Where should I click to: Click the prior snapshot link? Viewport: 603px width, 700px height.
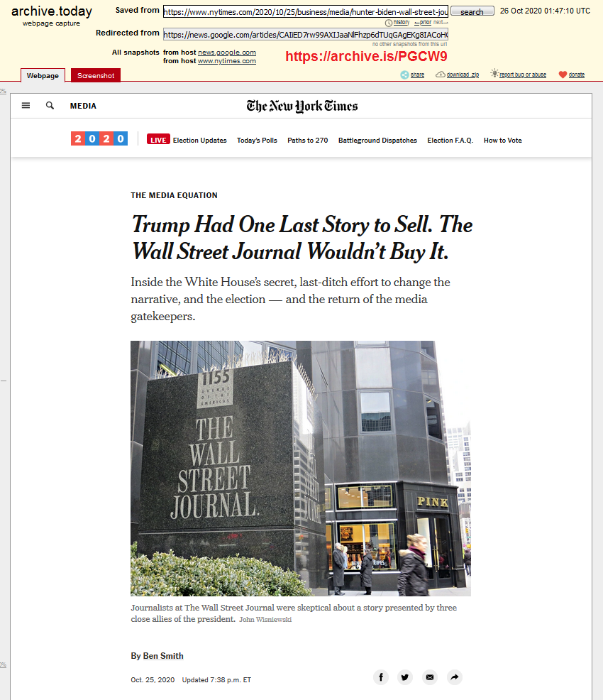pyautogui.click(x=423, y=22)
